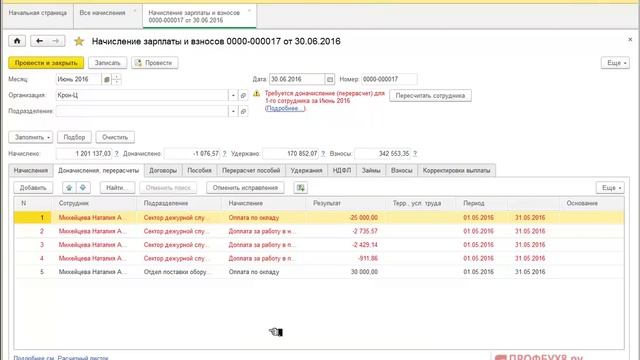Viewport: 640px width, 360px height.
Task: Click the Добавить button
Action: tap(33, 188)
